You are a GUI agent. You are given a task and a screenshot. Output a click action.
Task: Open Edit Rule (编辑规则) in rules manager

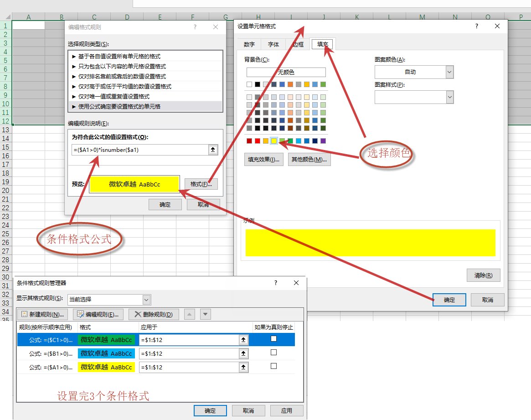coord(98,314)
